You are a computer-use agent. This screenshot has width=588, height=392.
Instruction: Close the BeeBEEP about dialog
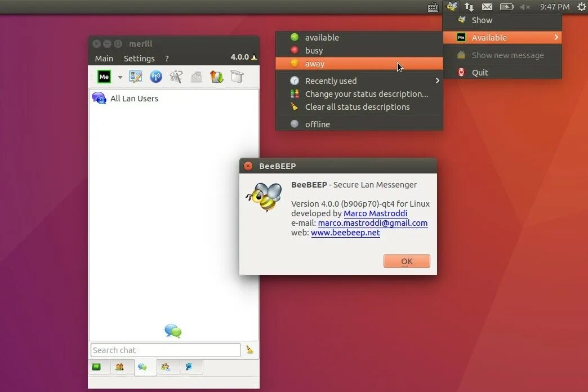point(248,166)
